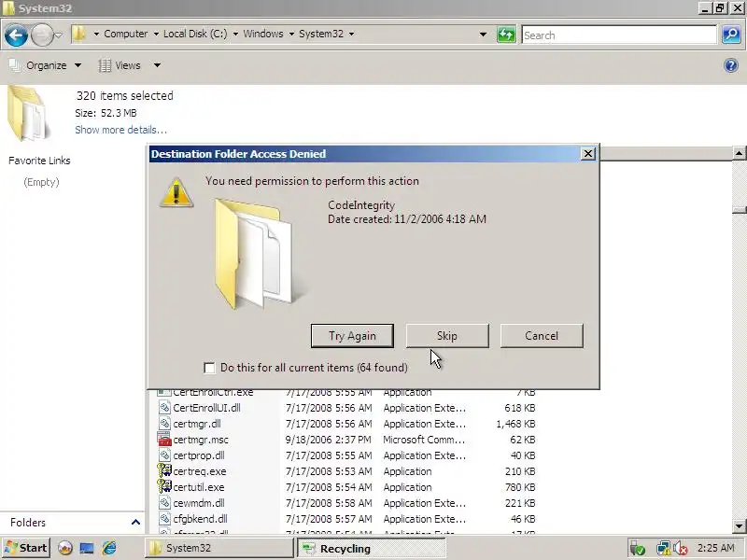This screenshot has width=747, height=560.
Task: Click the scrollbar up arrow
Action: point(739,153)
